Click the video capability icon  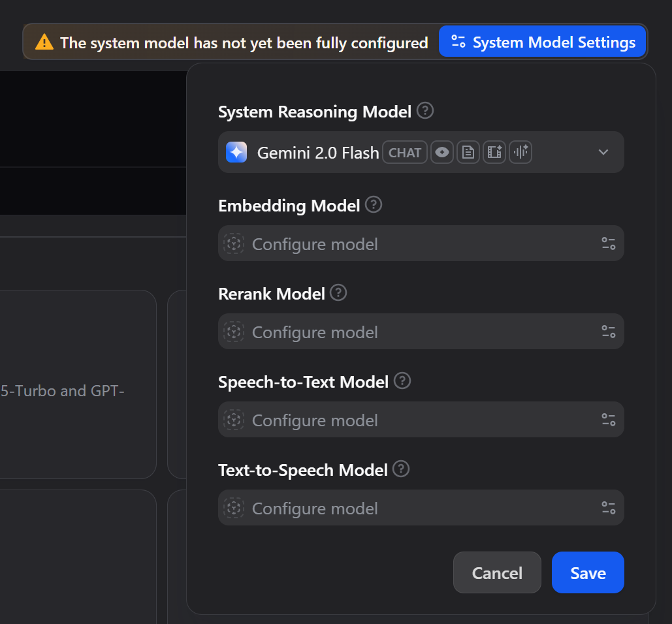tap(494, 152)
